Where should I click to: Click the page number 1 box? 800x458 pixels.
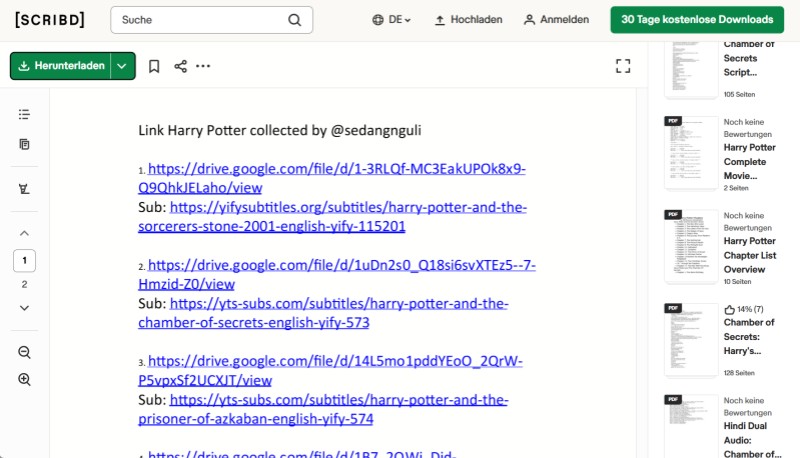(x=24, y=261)
